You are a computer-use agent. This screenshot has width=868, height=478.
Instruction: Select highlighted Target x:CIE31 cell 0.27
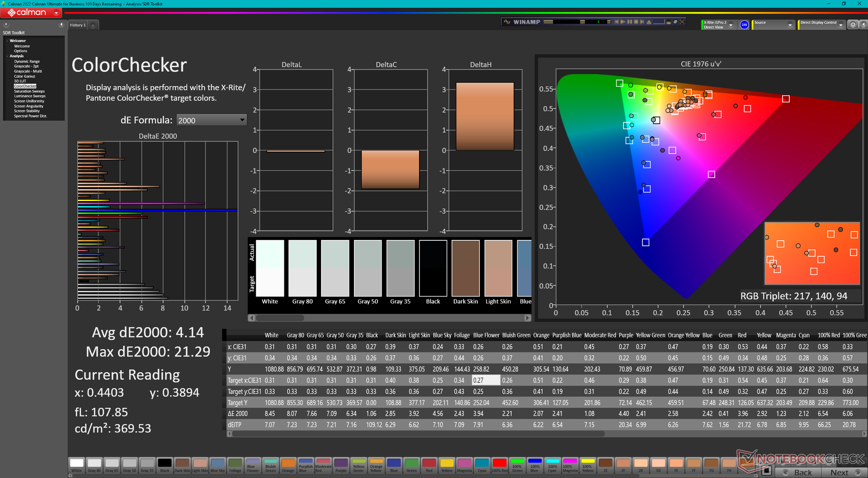point(486,380)
